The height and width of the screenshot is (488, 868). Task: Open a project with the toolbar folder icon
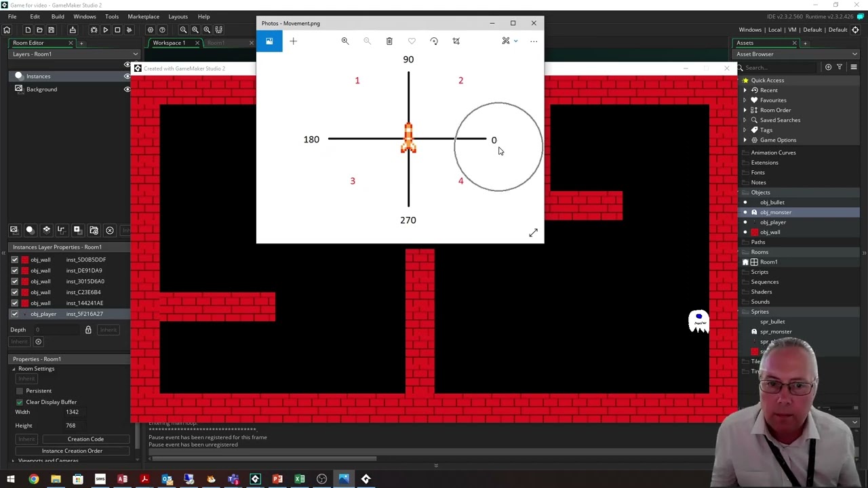click(x=39, y=30)
